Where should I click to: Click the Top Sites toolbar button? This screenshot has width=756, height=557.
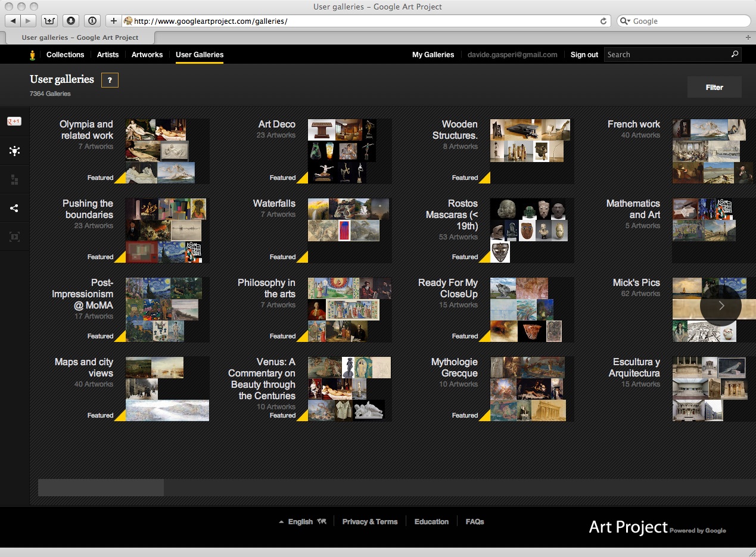tap(49, 21)
